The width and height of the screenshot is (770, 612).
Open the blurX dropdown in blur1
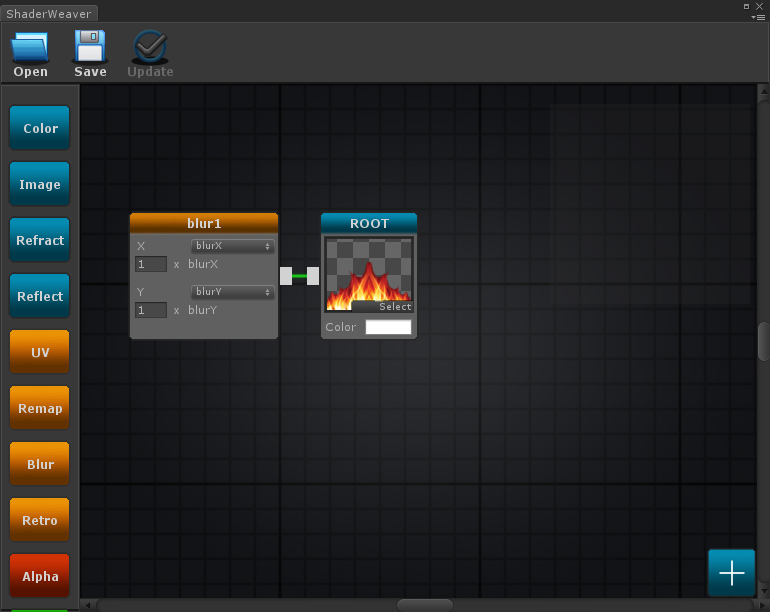(232, 246)
